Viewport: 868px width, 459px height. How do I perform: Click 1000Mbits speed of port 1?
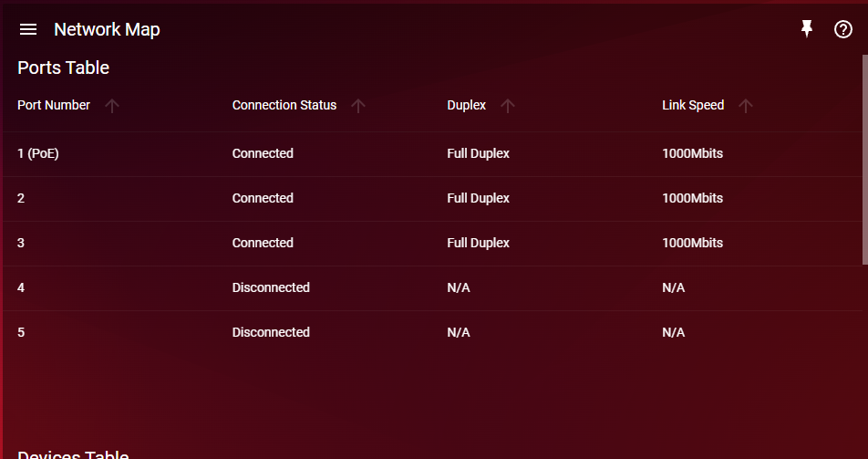click(x=693, y=153)
